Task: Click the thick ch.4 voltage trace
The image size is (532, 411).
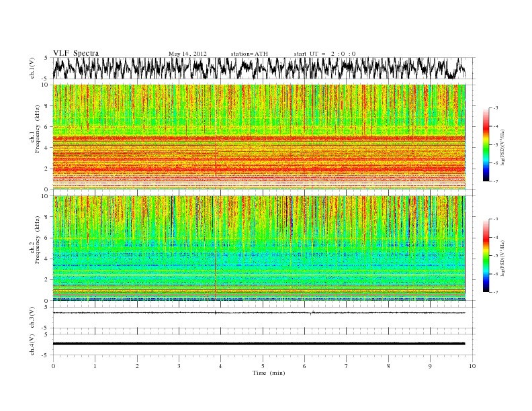Action: click(x=259, y=344)
